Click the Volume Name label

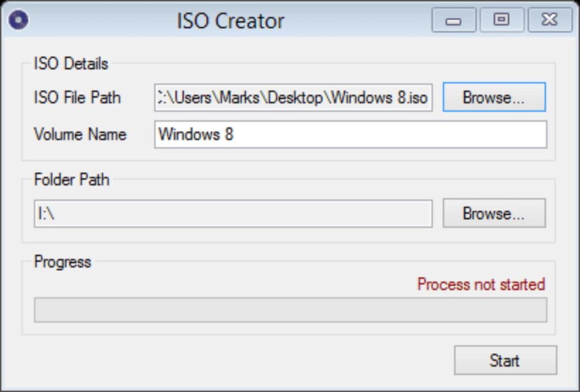[80, 134]
